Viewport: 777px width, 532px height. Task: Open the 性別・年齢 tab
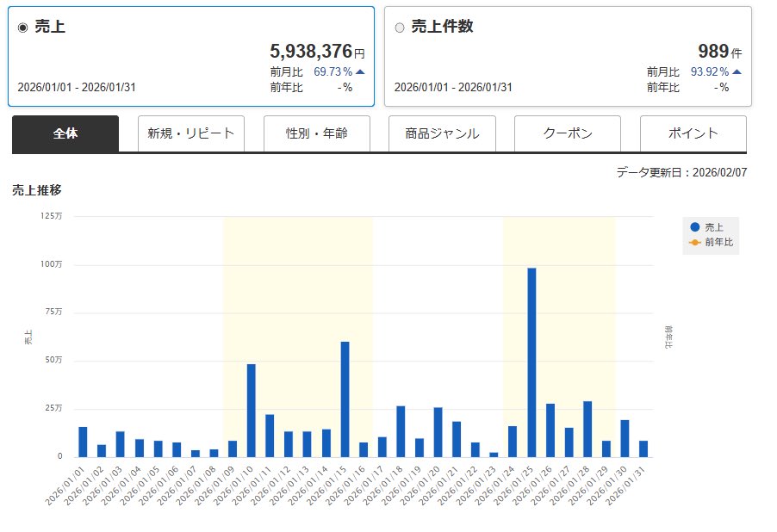316,133
